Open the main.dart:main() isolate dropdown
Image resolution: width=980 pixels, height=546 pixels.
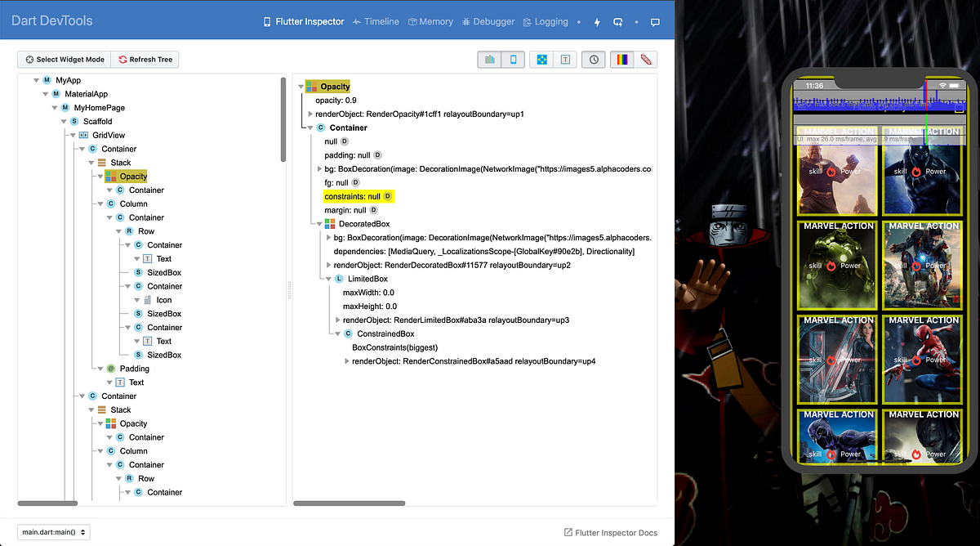(x=54, y=532)
